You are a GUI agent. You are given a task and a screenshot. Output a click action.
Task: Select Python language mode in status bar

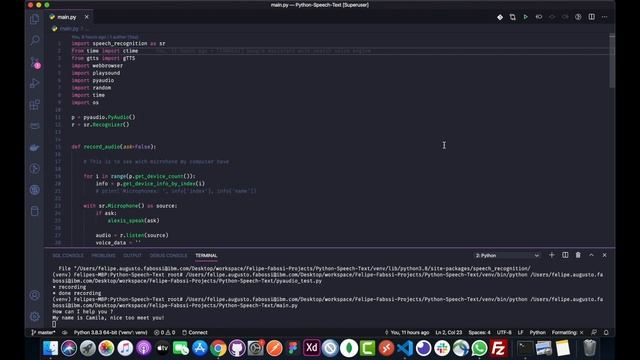(538, 333)
